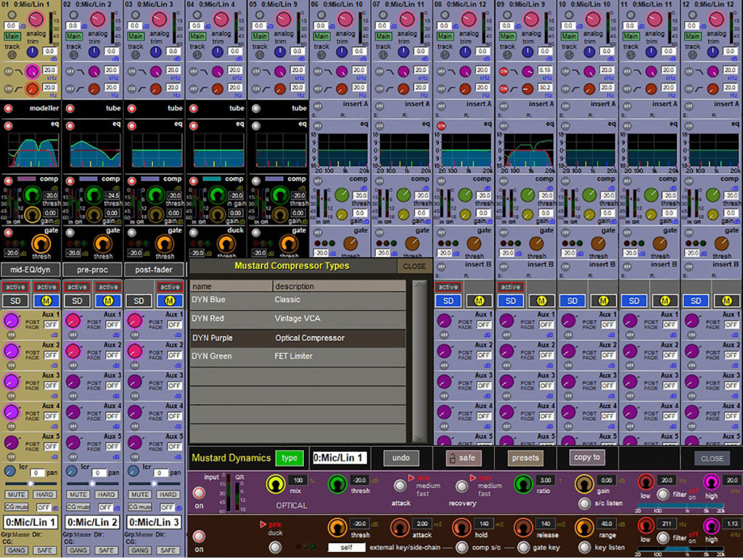Toggle the s/c listen switch
This screenshot has width=743, height=560.
tap(584, 503)
